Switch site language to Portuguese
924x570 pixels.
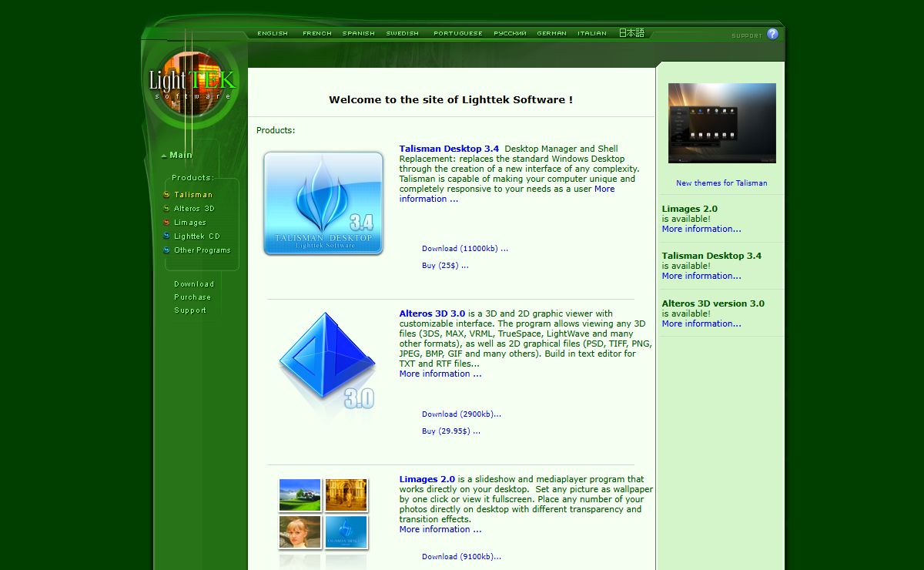pos(458,34)
